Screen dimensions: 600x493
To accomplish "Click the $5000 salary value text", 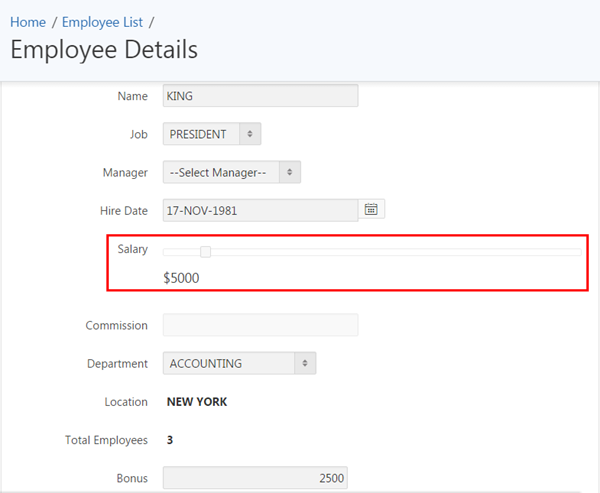I will [181, 278].
